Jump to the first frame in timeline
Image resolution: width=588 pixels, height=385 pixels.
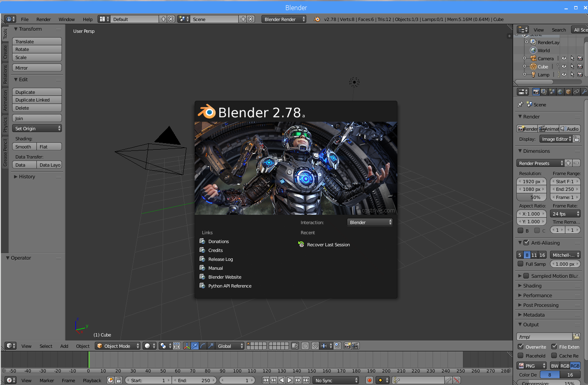pyautogui.click(x=265, y=380)
